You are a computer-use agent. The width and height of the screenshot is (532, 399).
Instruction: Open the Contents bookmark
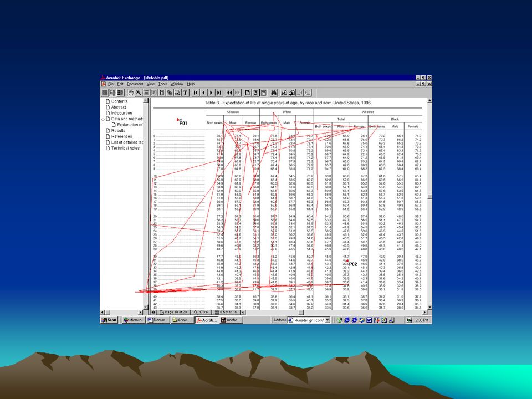pyautogui.click(x=120, y=101)
